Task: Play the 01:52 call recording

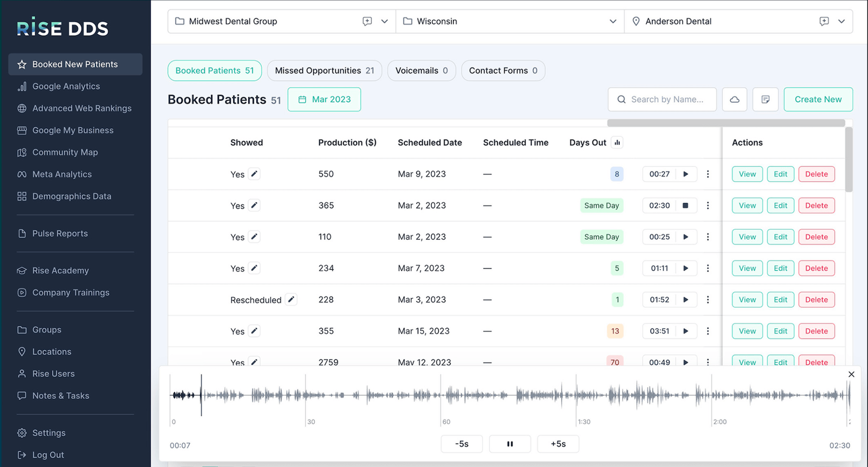Action: pyautogui.click(x=686, y=300)
